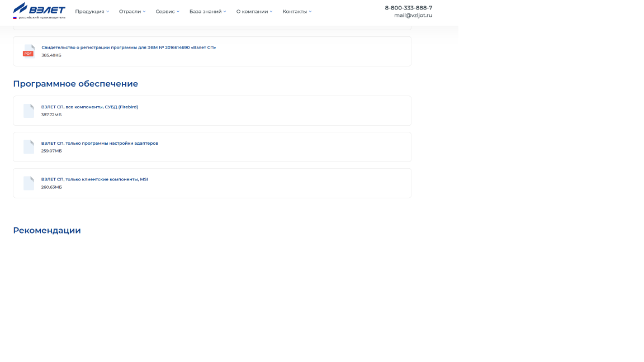Image resolution: width=644 pixels, height=362 pixels.
Task: Click the Программное обеспечение heading
Action: point(75,84)
